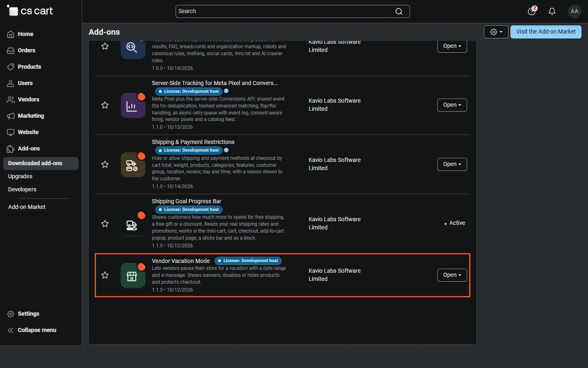The image size is (588, 368).
Task: Open Developers submenu item
Action: [22, 190]
